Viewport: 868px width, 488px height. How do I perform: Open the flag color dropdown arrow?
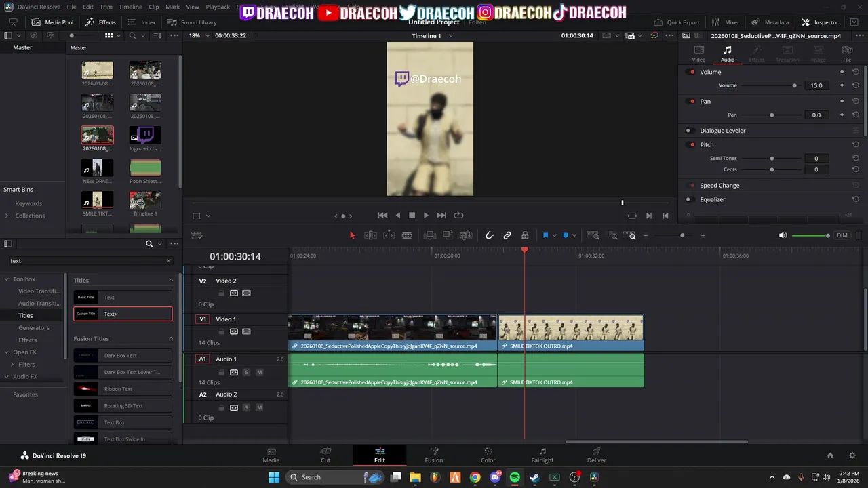click(x=554, y=235)
